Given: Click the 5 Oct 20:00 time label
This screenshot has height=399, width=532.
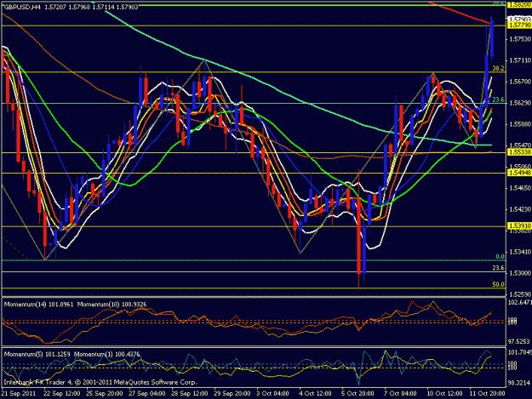Looking at the screenshot, I should 358,394.
